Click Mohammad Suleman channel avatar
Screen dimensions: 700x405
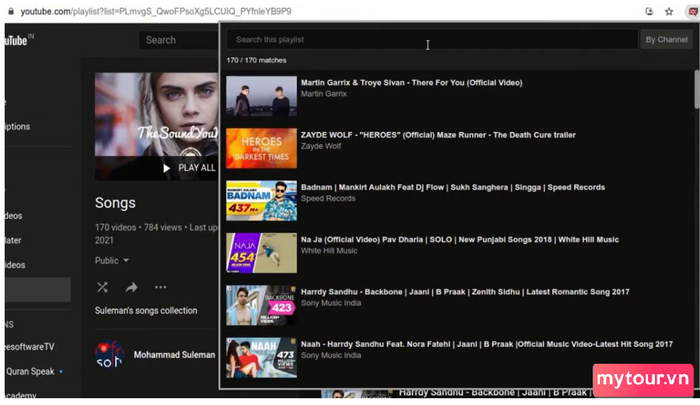[x=109, y=355]
